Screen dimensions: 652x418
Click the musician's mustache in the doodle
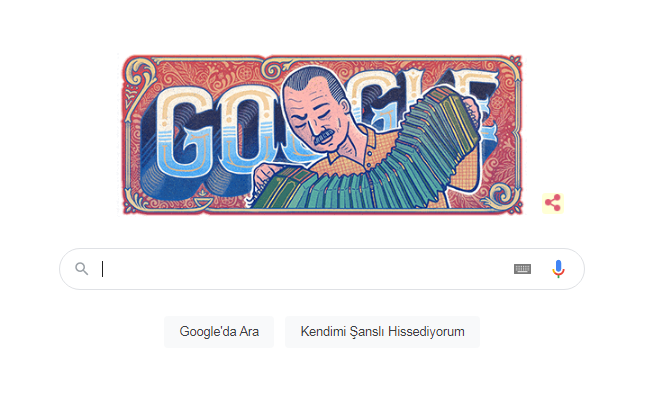coord(324,137)
